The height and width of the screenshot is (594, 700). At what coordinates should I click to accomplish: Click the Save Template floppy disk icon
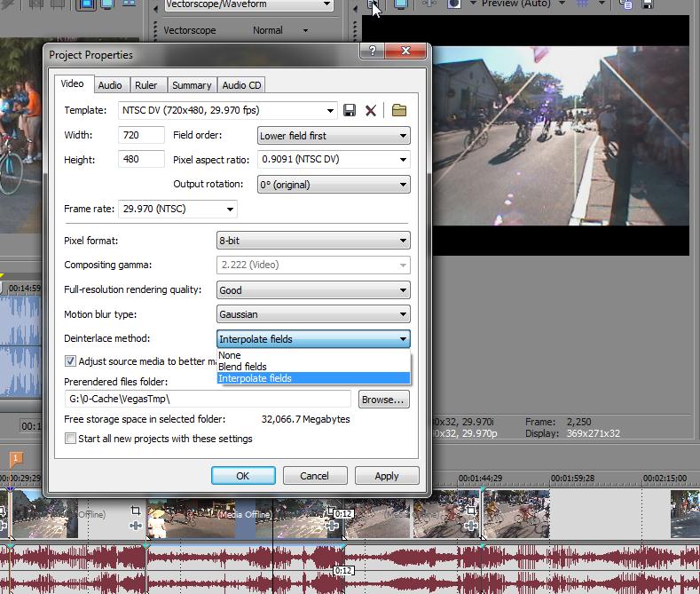350,111
